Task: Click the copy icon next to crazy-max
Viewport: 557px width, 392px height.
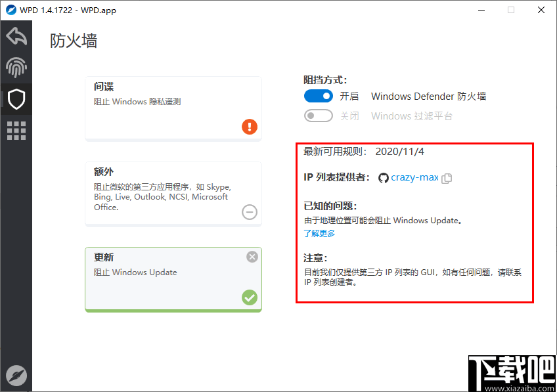Action: click(447, 177)
